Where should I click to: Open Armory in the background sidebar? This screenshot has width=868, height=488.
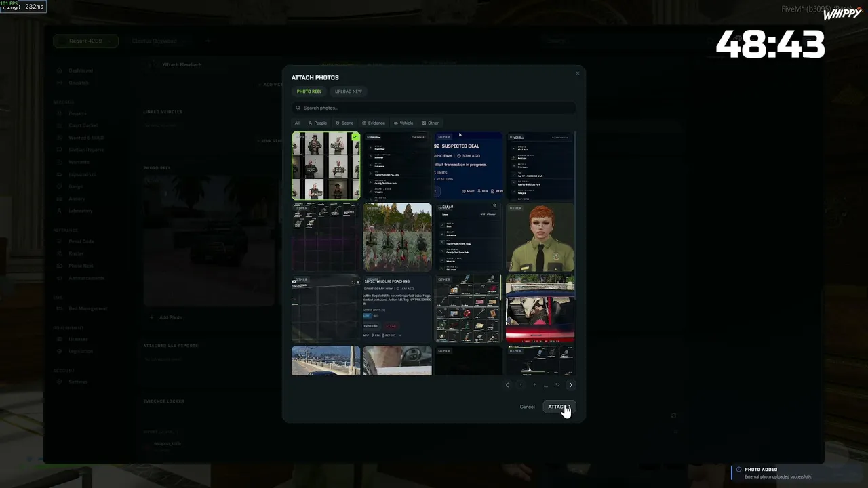coord(77,199)
